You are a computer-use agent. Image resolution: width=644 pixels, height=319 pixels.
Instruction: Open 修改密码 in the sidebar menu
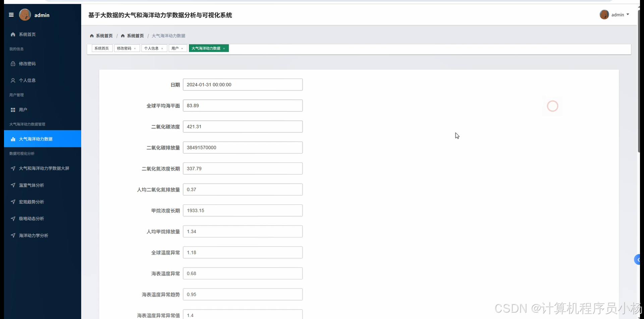(x=43, y=63)
